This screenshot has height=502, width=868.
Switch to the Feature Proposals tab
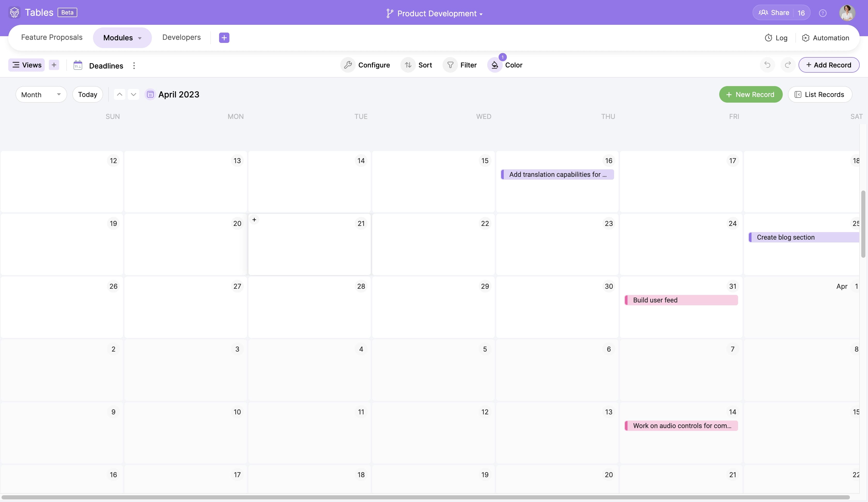click(x=52, y=37)
